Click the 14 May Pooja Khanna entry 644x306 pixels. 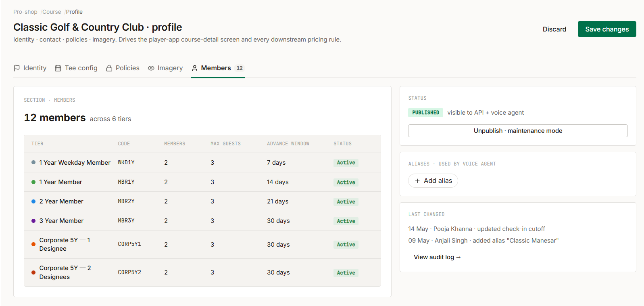pyautogui.click(x=477, y=229)
